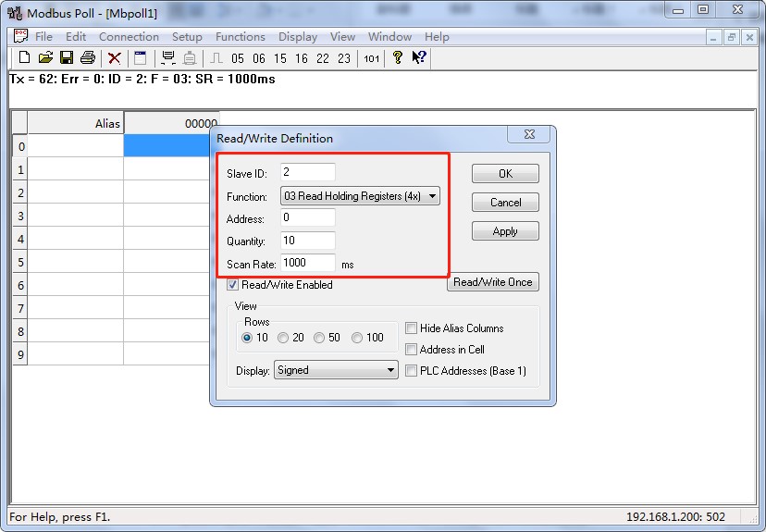The height and width of the screenshot is (532, 766).
Task: Select row header 0 in grid
Action: 20,146
